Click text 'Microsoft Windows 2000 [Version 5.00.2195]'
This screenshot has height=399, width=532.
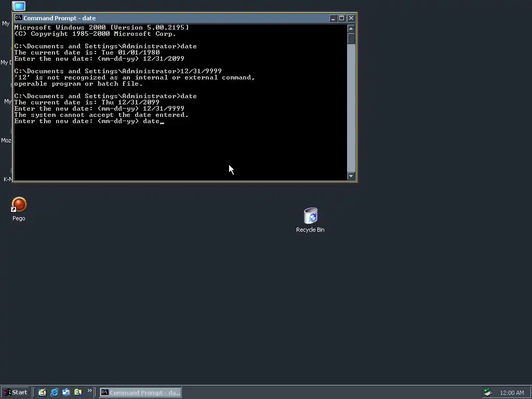click(x=101, y=28)
